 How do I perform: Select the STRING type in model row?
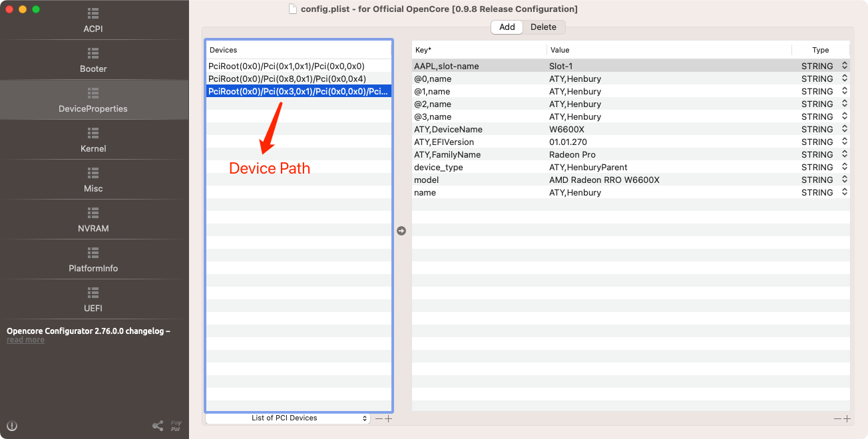817,180
